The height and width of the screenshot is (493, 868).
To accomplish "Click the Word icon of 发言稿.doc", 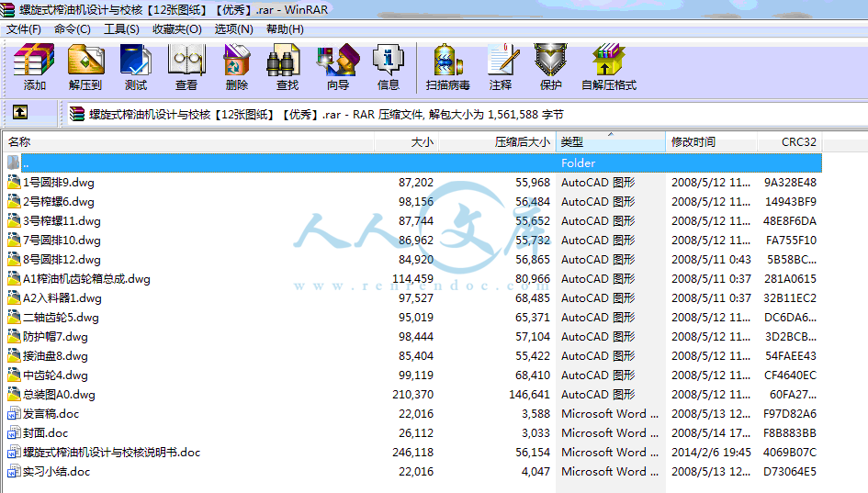I will click(14, 414).
